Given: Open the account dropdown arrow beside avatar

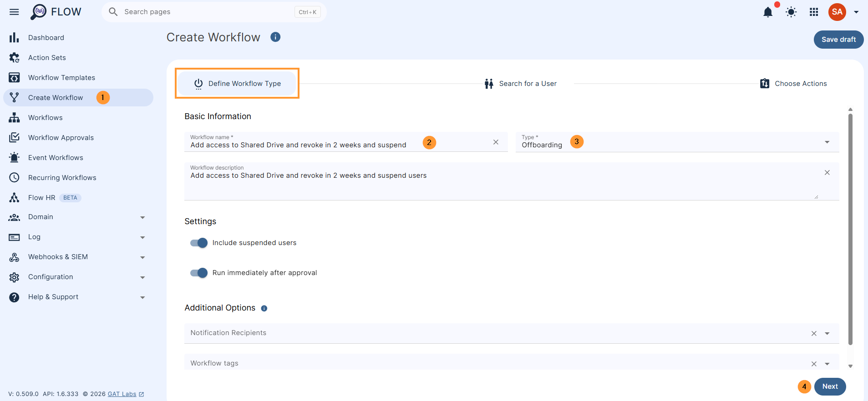Looking at the screenshot, I should [856, 12].
